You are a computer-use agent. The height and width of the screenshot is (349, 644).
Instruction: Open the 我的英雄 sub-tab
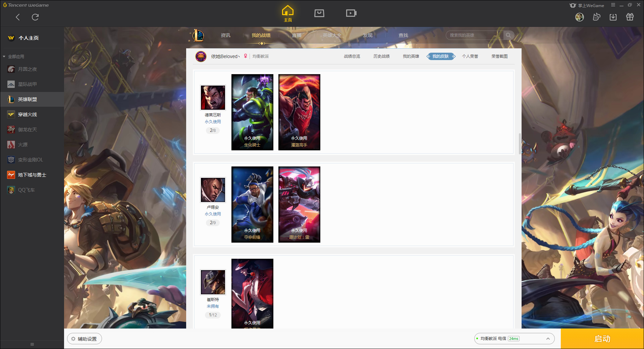tap(411, 56)
